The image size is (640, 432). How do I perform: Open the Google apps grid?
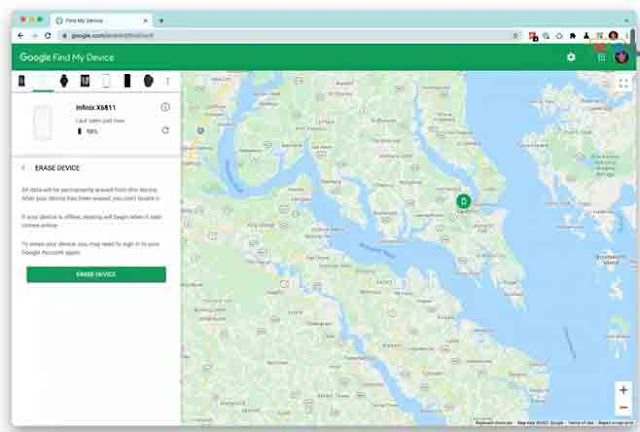coord(602,58)
